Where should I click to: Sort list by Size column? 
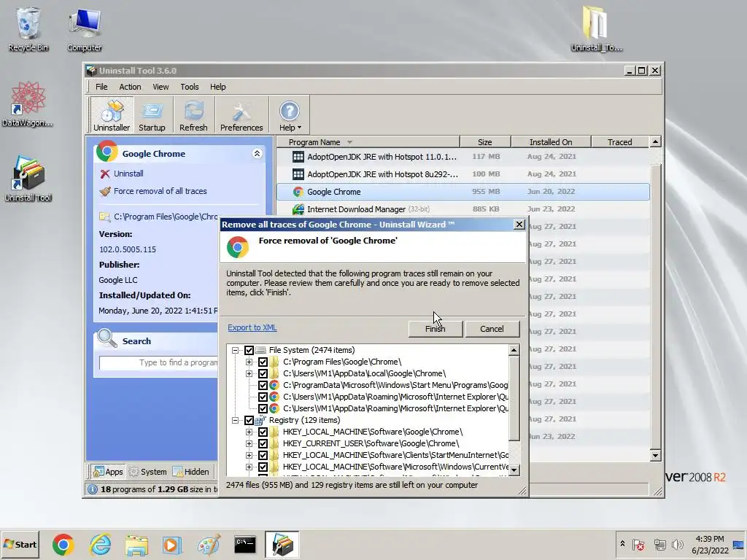coord(485,142)
